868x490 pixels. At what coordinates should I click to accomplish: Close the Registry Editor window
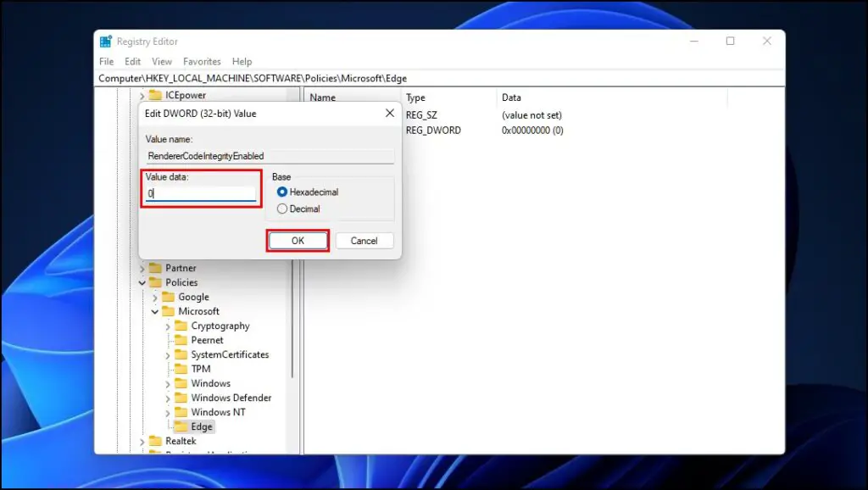click(x=766, y=41)
